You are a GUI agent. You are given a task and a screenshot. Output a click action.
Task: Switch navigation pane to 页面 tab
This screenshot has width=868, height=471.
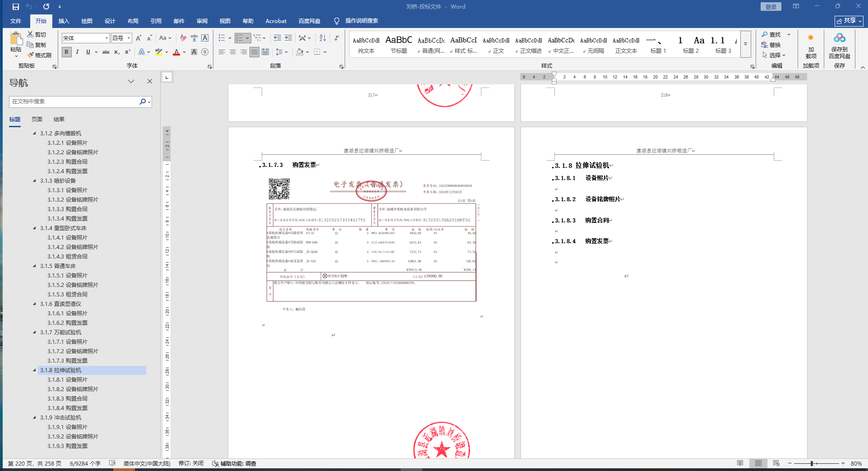click(x=37, y=120)
